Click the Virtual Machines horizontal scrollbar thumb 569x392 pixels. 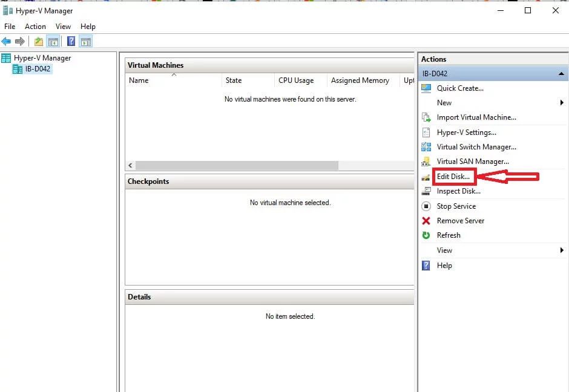click(x=237, y=165)
